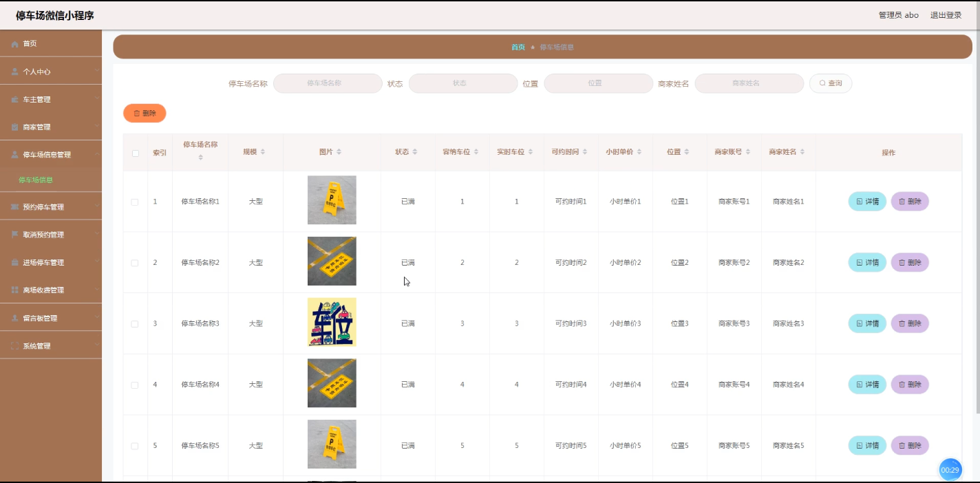Expand 车主管理 menu via its chevron
This screenshot has width=980, height=483.
(97, 99)
